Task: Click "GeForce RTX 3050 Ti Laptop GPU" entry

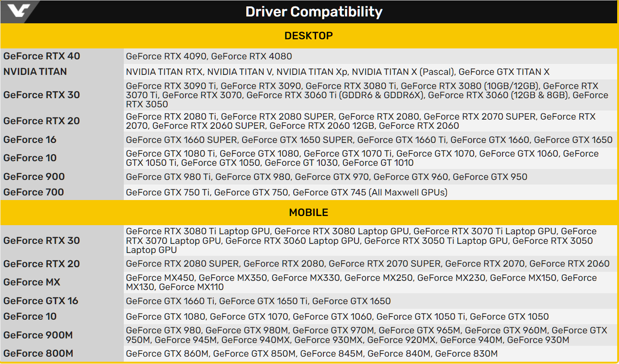Action: coord(436,241)
